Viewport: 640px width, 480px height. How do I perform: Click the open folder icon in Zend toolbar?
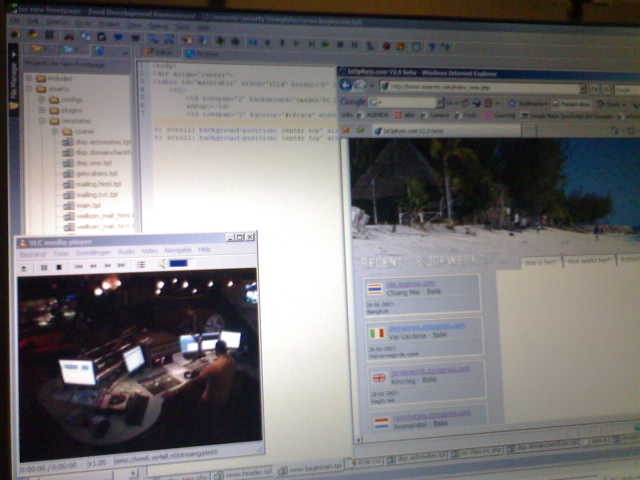37,48
